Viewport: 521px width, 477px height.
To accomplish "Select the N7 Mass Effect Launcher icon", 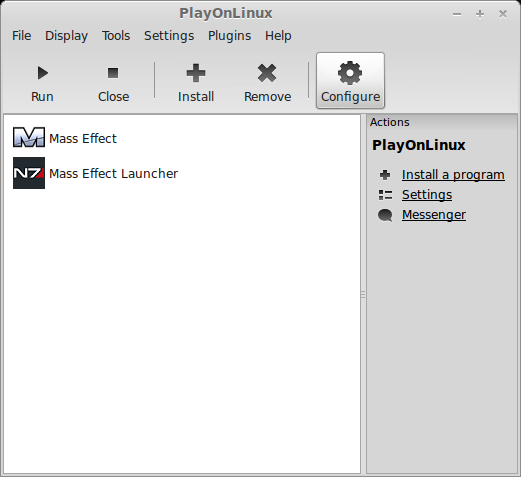I will pos(29,173).
